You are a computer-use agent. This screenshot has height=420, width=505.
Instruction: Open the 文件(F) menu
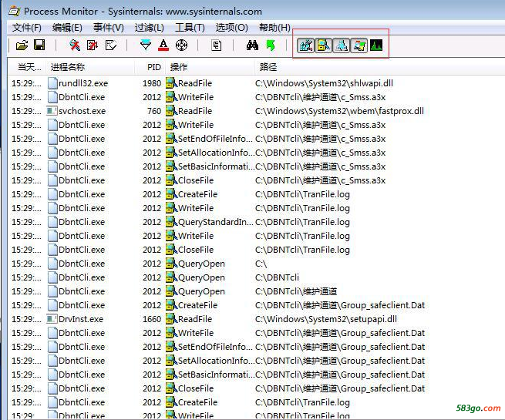coord(27,28)
